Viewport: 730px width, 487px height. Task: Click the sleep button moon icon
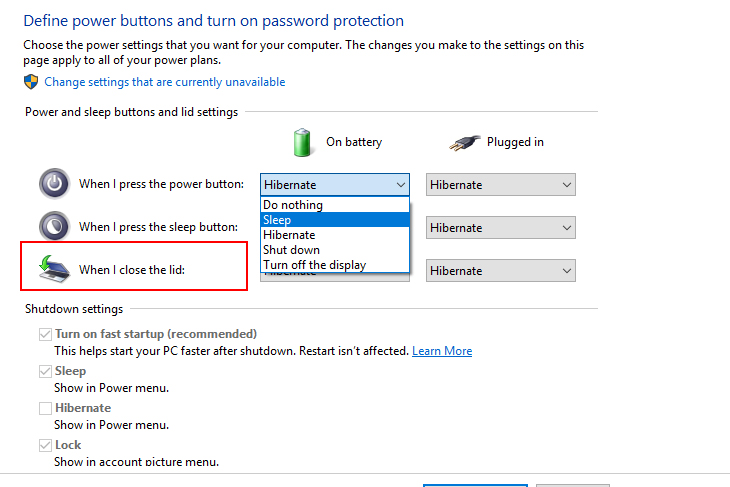[x=55, y=227]
